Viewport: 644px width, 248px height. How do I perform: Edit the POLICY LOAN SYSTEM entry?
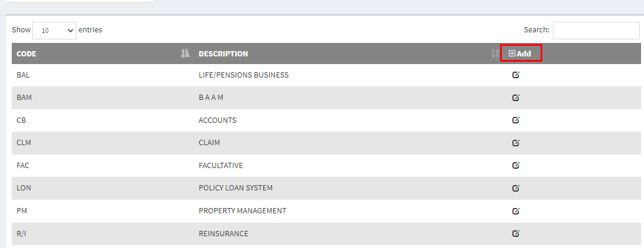click(516, 188)
